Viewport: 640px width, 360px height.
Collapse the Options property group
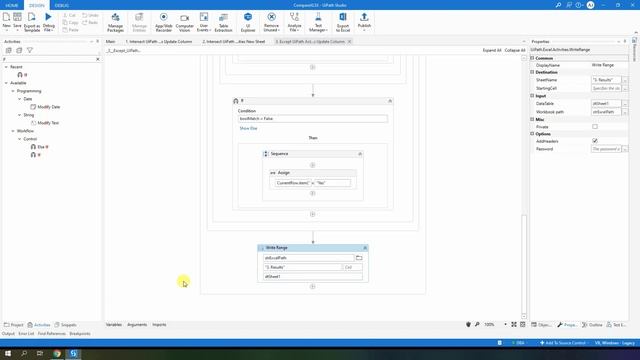[x=532, y=134]
